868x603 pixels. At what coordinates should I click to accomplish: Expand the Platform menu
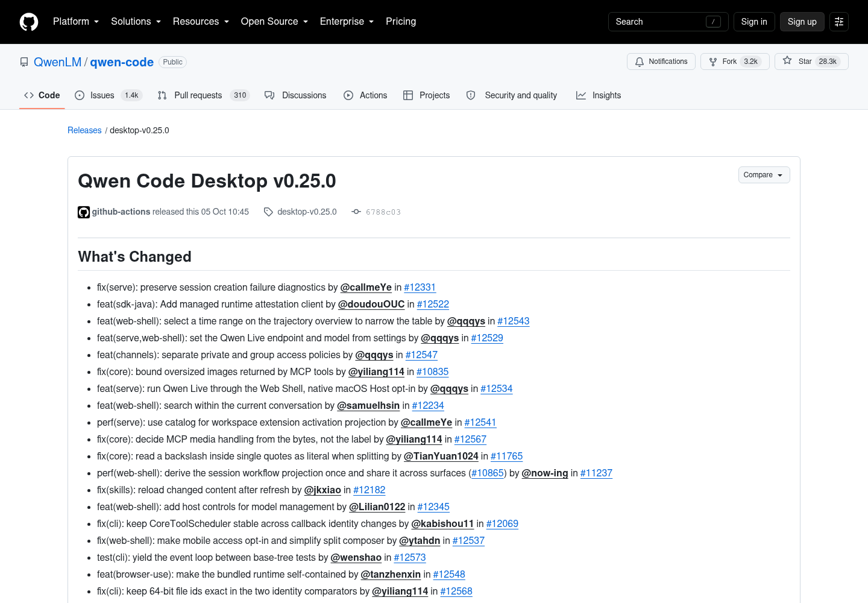pos(76,22)
